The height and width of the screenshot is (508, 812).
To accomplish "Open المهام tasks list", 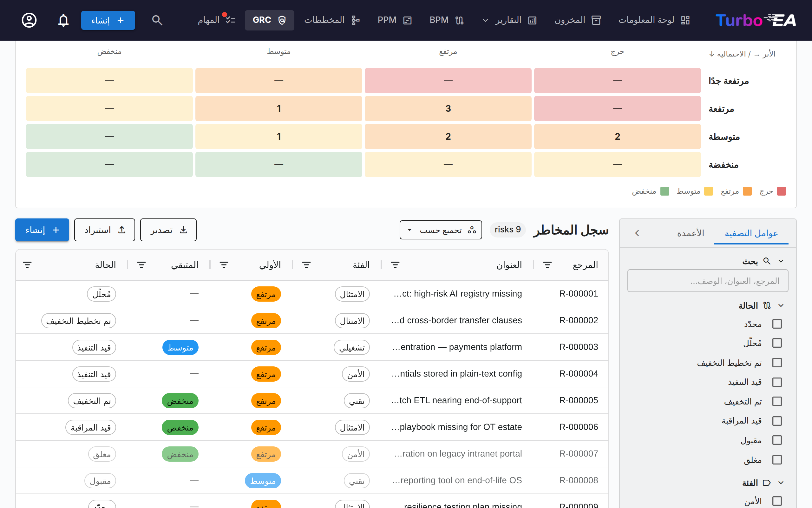I will [216, 20].
